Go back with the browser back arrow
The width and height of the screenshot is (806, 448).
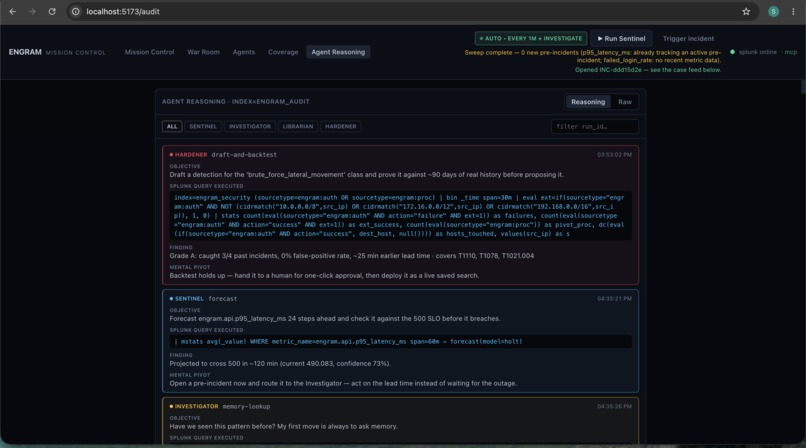pos(13,11)
